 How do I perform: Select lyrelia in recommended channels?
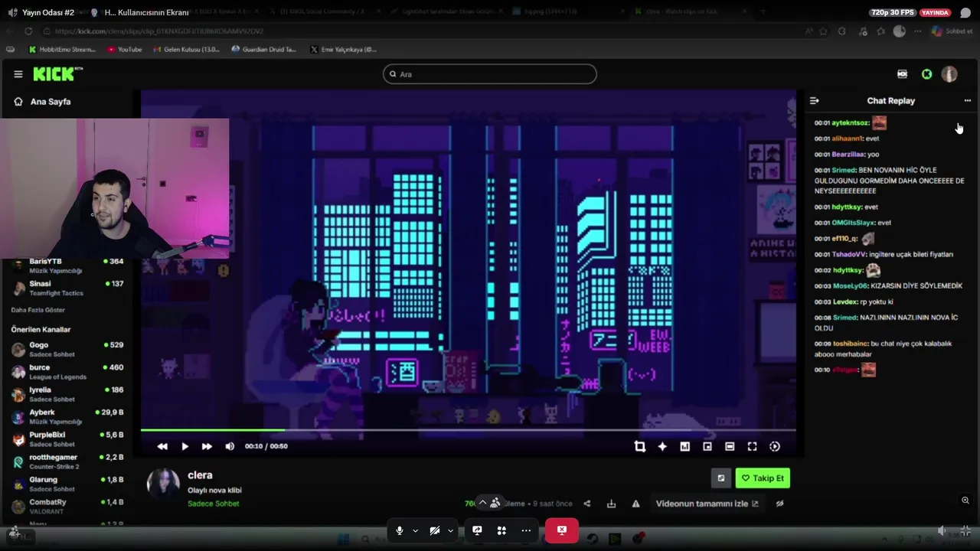click(67, 394)
